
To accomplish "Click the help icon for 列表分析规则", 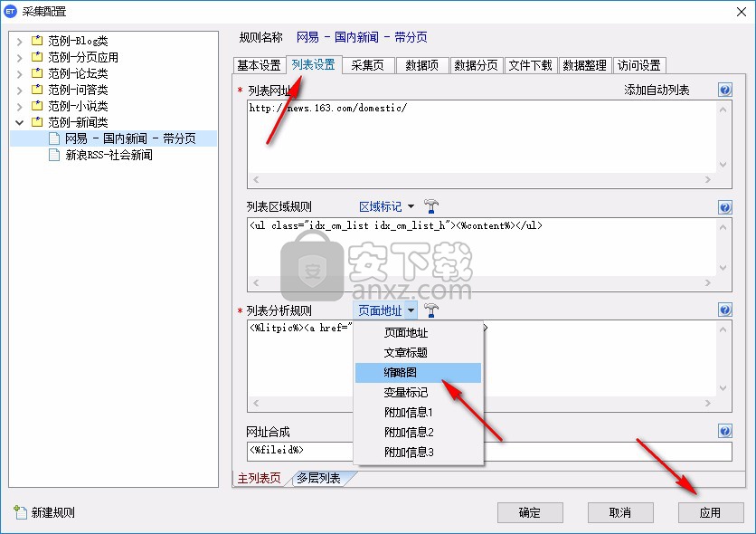I will pos(724,310).
